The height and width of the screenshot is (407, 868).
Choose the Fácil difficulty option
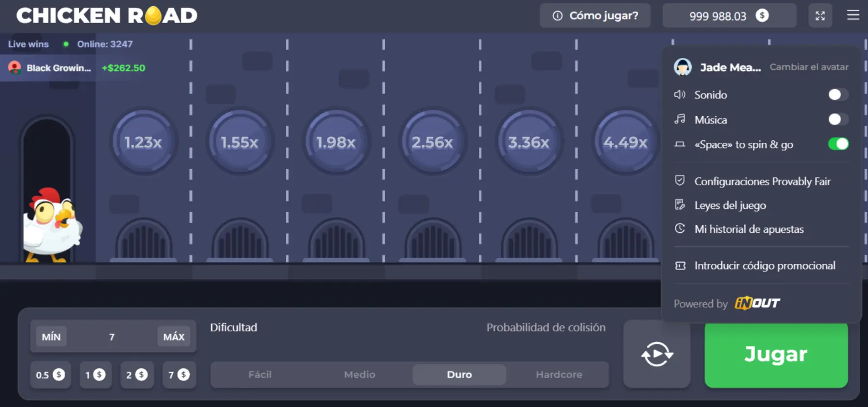click(260, 375)
